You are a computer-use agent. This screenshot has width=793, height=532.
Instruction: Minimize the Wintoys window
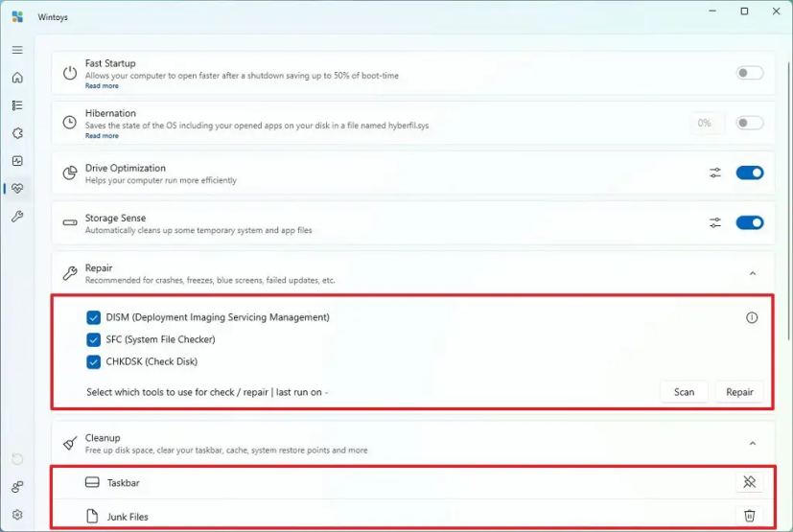tap(712, 12)
